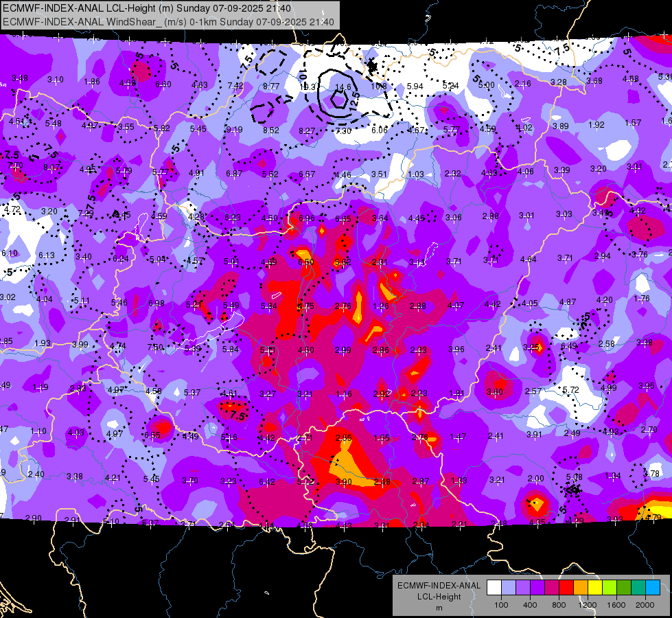
Task: Click the magenta legend swatch
Action: [x=552, y=588]
